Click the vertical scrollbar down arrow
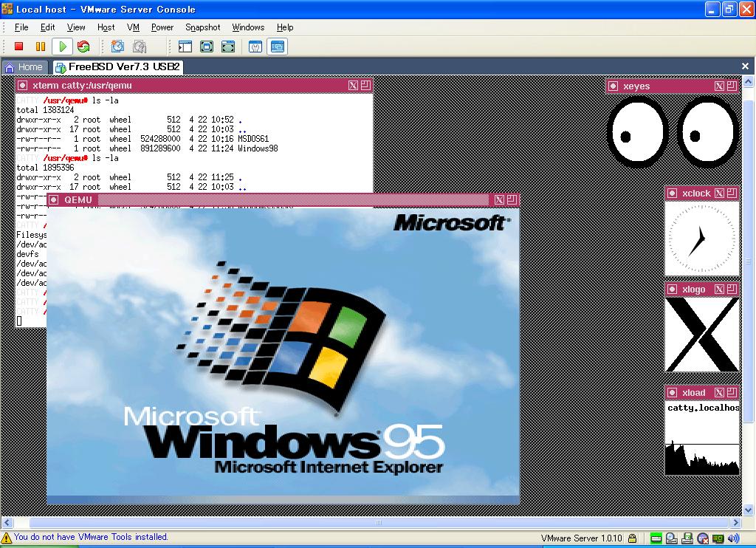 click(749, 510)
